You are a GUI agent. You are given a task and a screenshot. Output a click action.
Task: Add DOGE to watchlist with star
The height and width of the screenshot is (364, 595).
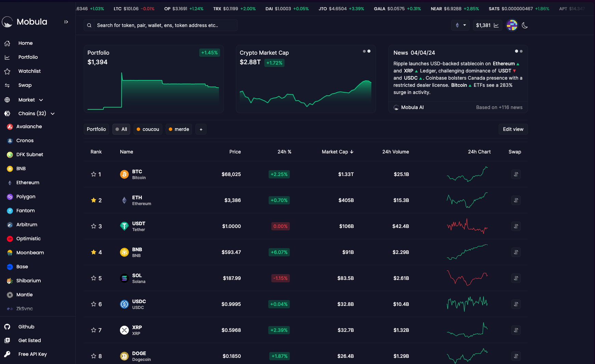[x=94, y=356]
